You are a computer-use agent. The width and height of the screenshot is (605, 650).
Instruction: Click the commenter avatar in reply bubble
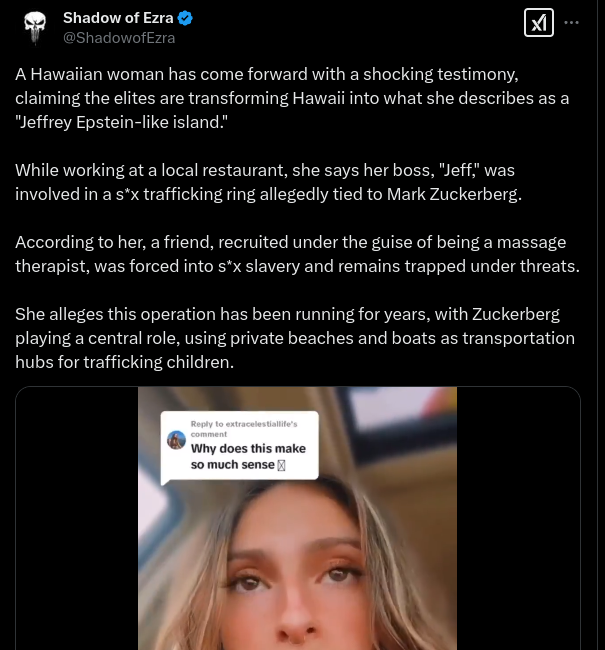click(176, 440)
